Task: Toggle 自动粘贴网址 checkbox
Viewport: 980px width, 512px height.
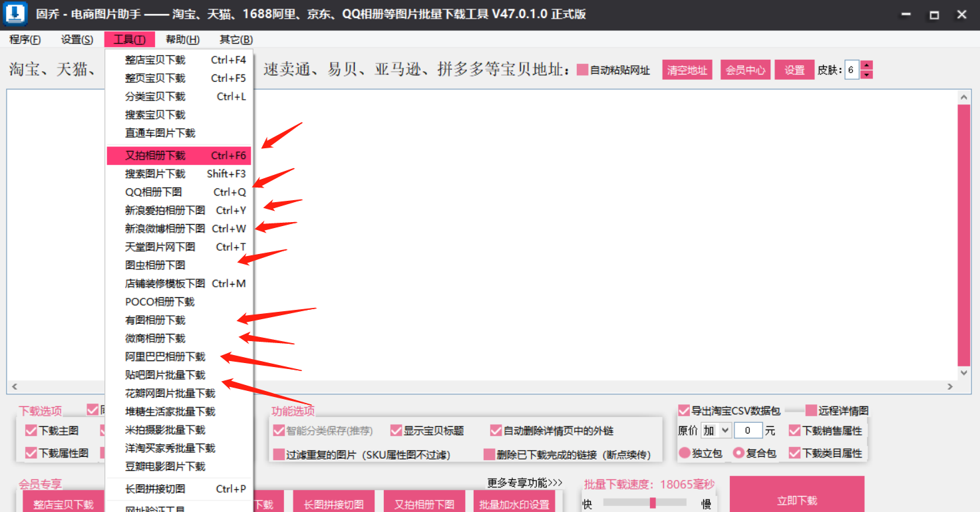Action: point(583,70)
